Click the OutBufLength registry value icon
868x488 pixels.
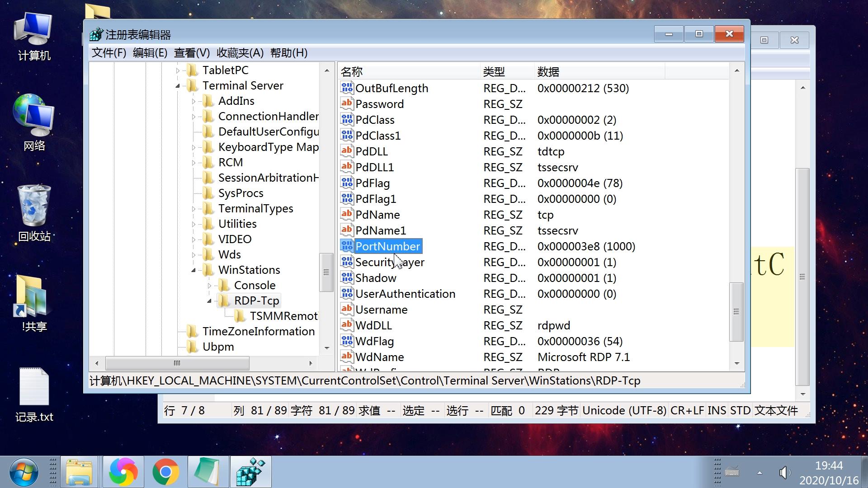(x=347, y=88)
